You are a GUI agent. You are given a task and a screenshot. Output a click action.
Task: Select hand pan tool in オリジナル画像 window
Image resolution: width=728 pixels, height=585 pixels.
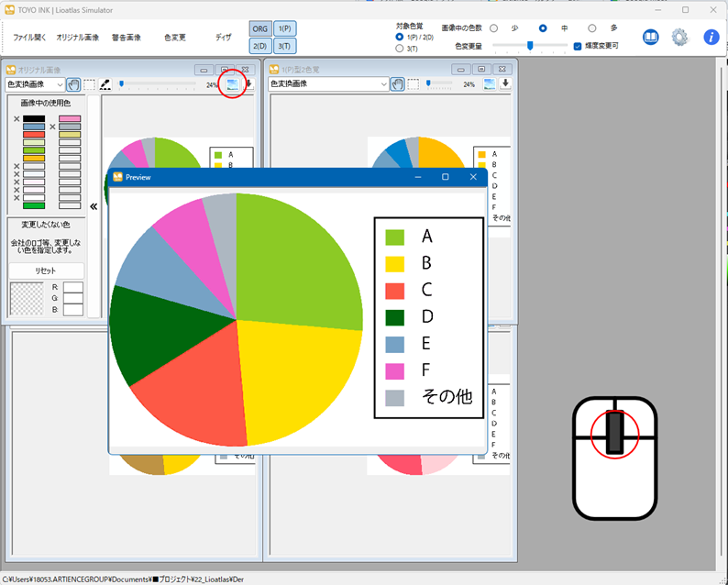(x=73, y=84)
